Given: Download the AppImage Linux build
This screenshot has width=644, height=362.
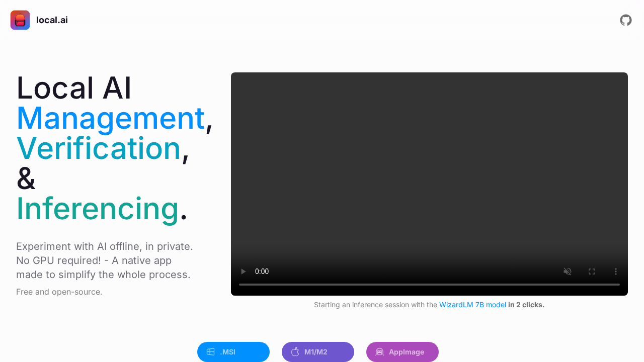Looking at the screenshot, I should 403,352.
